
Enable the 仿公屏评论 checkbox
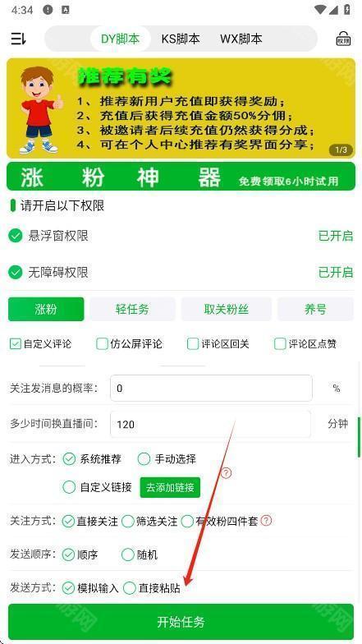[x=102, y=343]
